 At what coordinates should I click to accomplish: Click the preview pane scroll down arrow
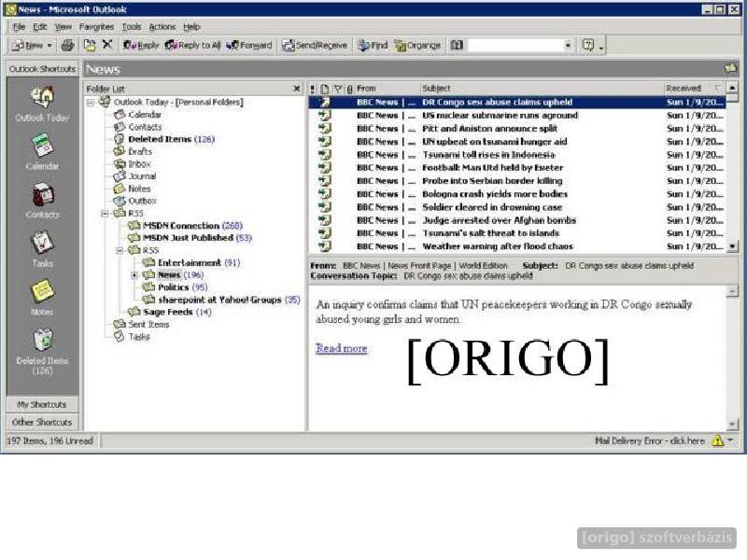[732, 424]
